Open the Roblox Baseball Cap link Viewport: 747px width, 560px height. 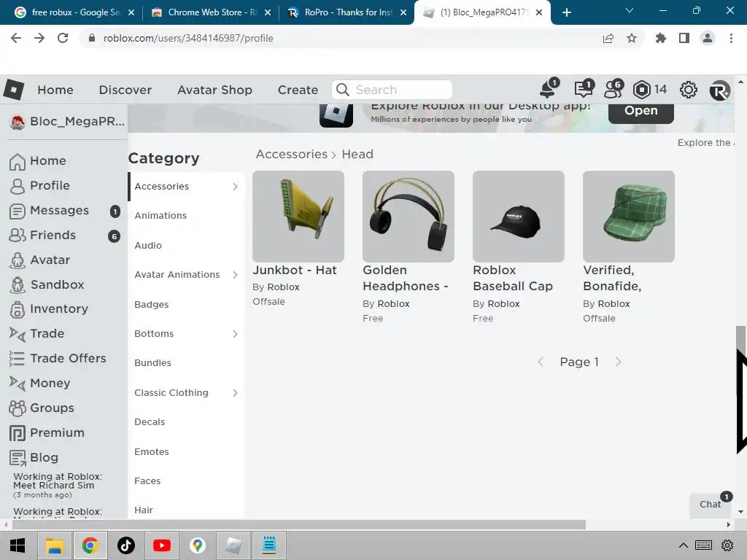pyautogui.click(x=513, y=278)
